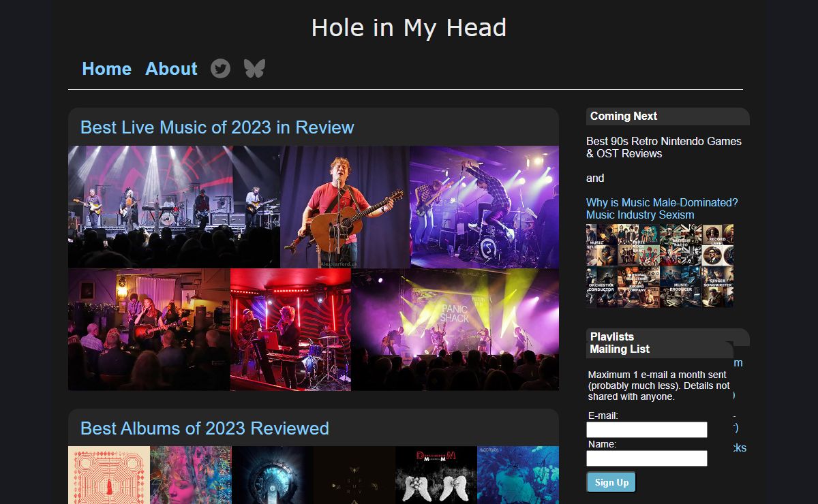Screen dimensions: 818x504
Task: Click the Sign Up button
Action: (611, 482)
